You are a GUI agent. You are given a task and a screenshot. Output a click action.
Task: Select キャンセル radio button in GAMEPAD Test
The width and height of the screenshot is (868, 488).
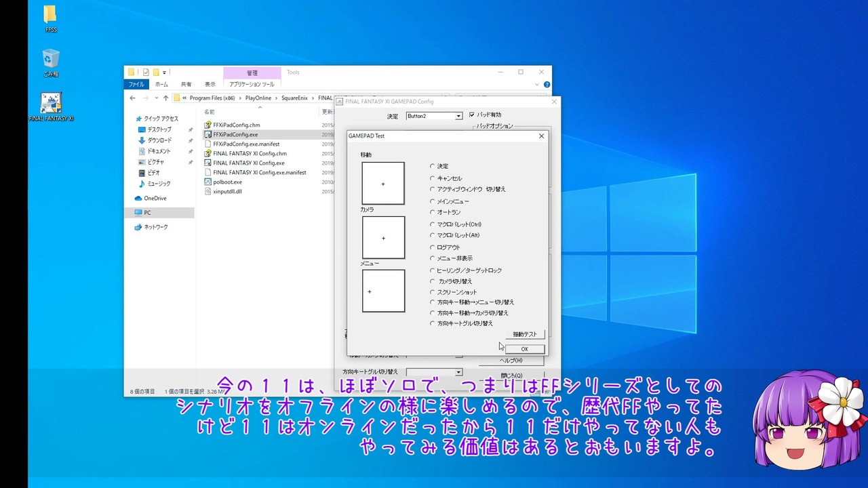[x=433, y=178]
